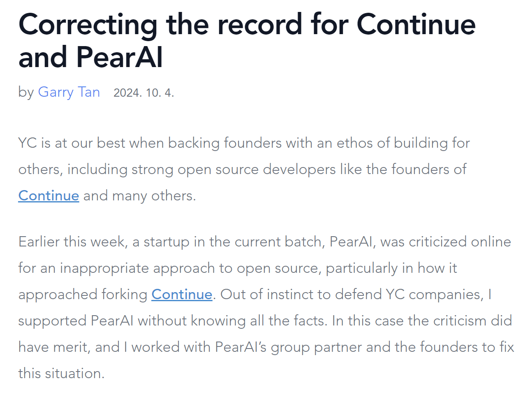The image size is (532, 395).
Task: Click the phrase "criticized online"
Action: pyautogui.click(x=460, y=242)
